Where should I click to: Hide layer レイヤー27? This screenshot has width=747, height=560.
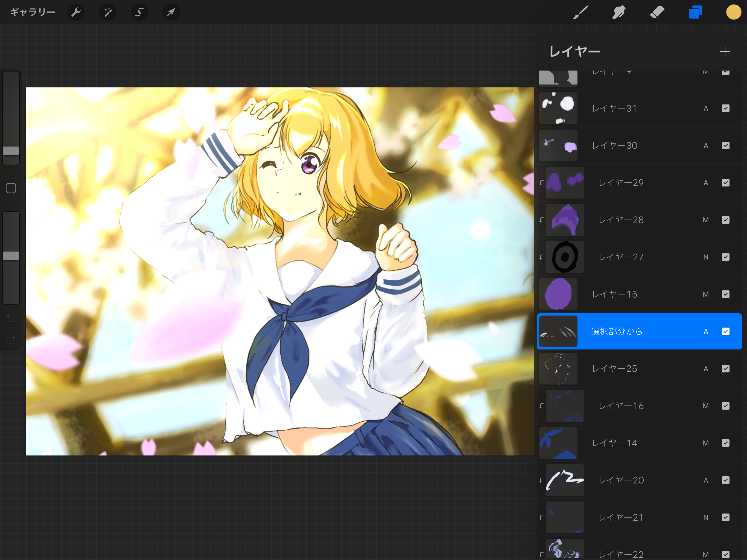725,257
